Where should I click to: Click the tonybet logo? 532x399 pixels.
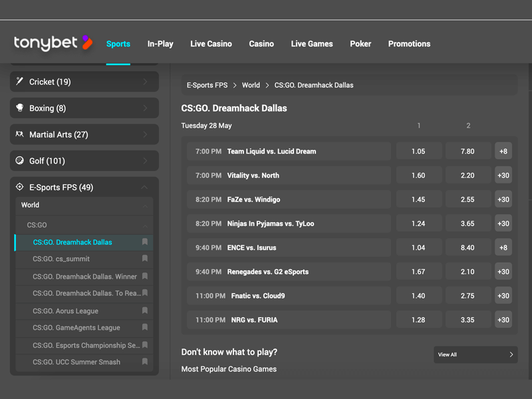pyautogui.click(x=53, y=43)
